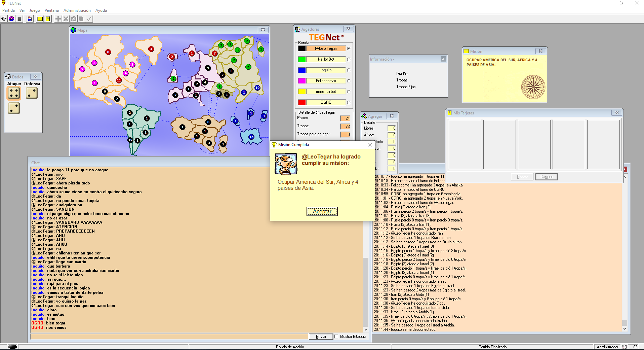Click the Enviar chat button
Viewport: 644px width, 350px height.
[x=321, y=337]
